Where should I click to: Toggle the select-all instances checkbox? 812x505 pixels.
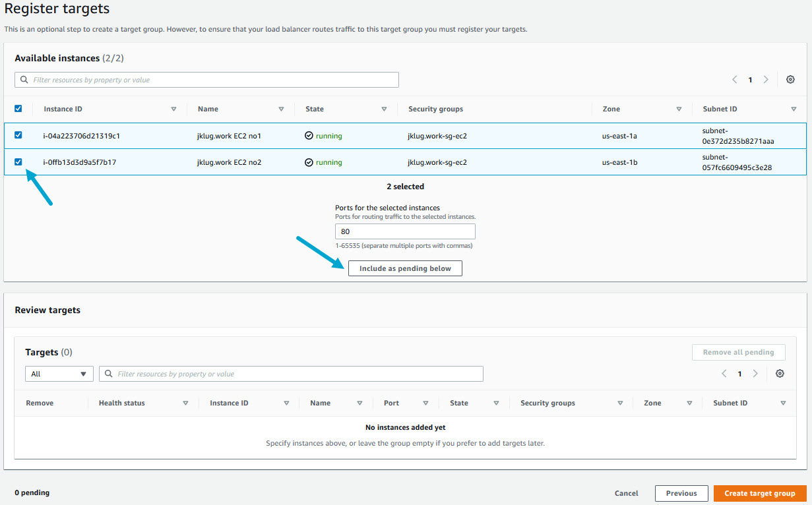18,109
